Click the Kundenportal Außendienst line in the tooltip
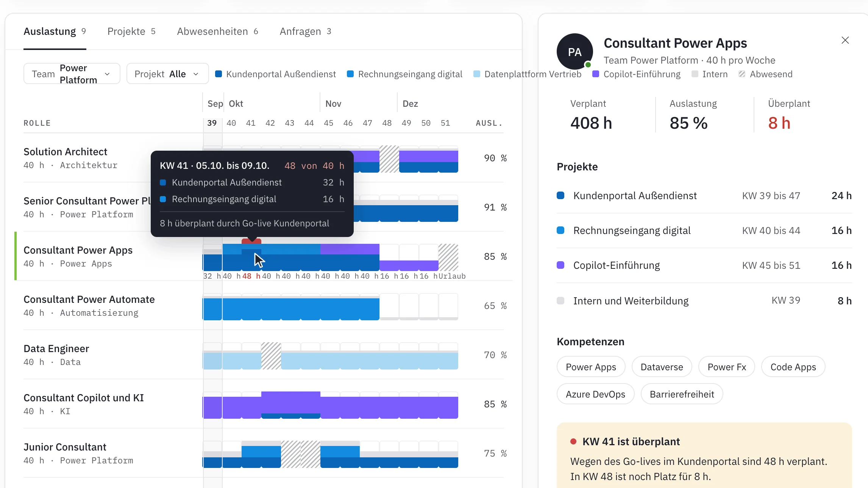This screenshot has height=488, width=868. click(252, 182)
